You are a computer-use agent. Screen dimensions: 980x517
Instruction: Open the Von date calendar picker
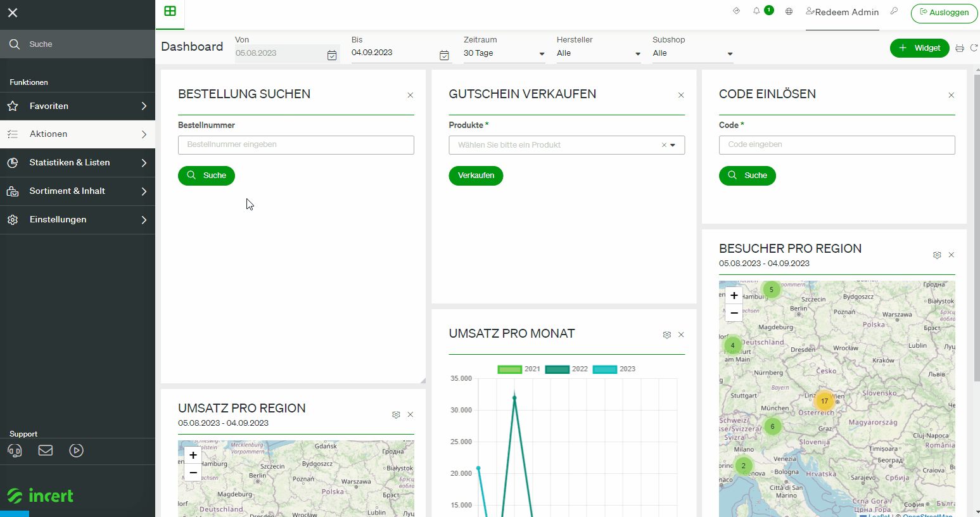tap(332, 55)
